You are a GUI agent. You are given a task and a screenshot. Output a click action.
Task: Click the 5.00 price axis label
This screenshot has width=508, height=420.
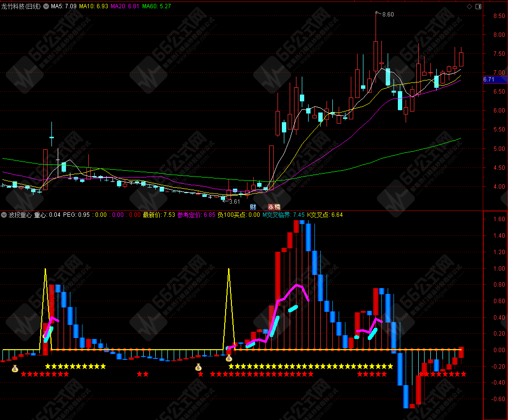pos(499,148)
